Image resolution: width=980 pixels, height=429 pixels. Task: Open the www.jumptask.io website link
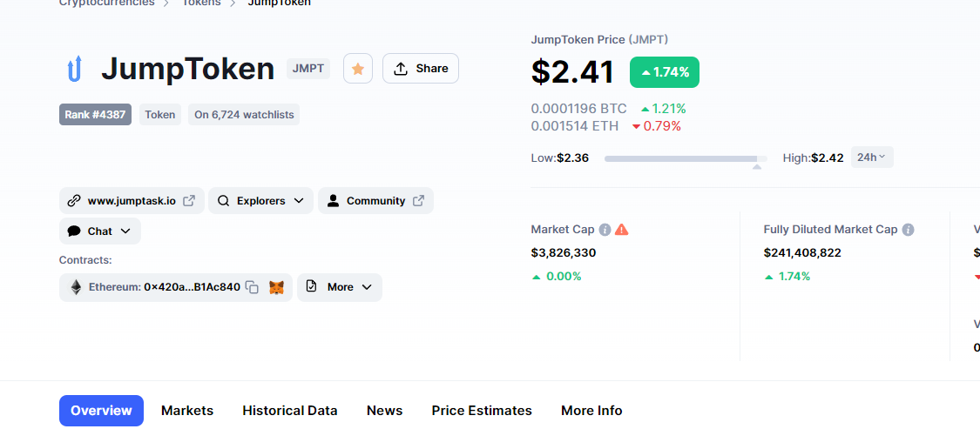pos(132,201)
